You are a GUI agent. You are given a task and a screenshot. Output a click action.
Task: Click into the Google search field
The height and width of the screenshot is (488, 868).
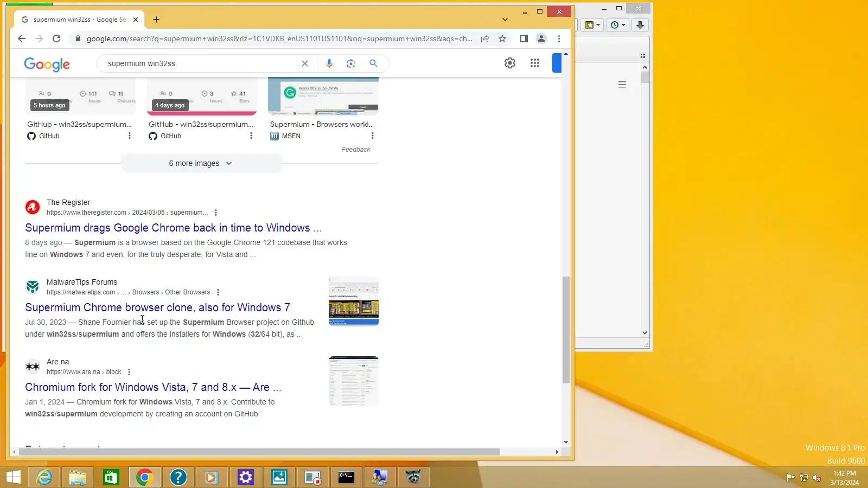(x=201, y=63)
